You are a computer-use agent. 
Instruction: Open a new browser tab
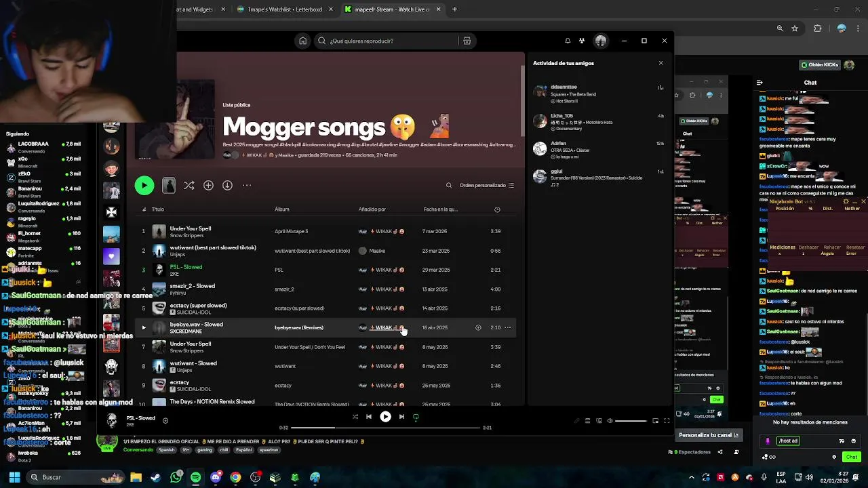[x=454, y=9]
